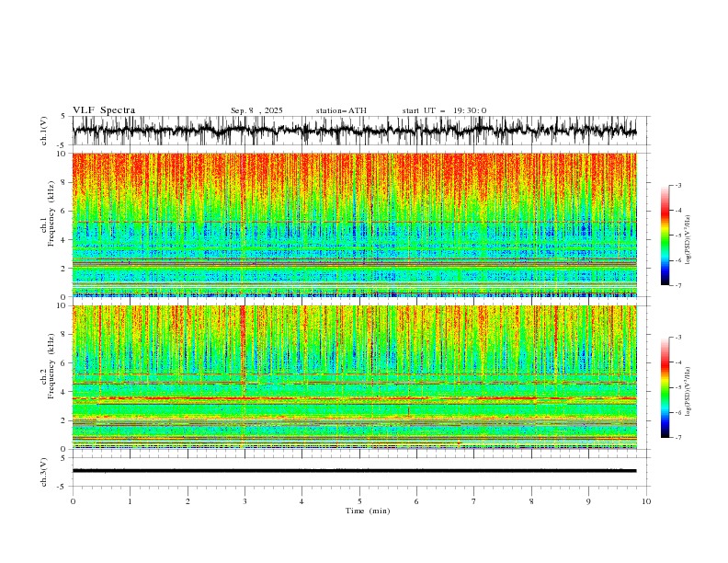This screenshot has width=728, height=563.
Task: Click the "ch.2 Frequency (kHz)" axis label
Action: [x=48, y=366]
